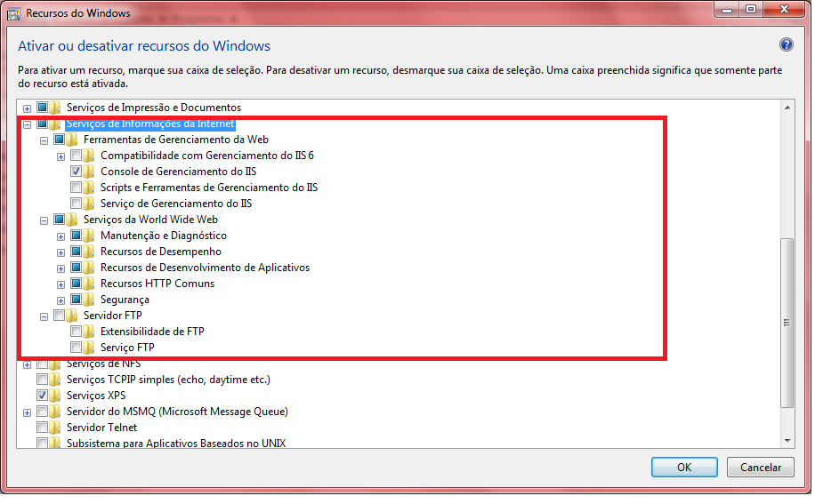This screenshot has width=815, height=504.
Task: Click the scrollbar down arrow
Action: coord(787,440)
